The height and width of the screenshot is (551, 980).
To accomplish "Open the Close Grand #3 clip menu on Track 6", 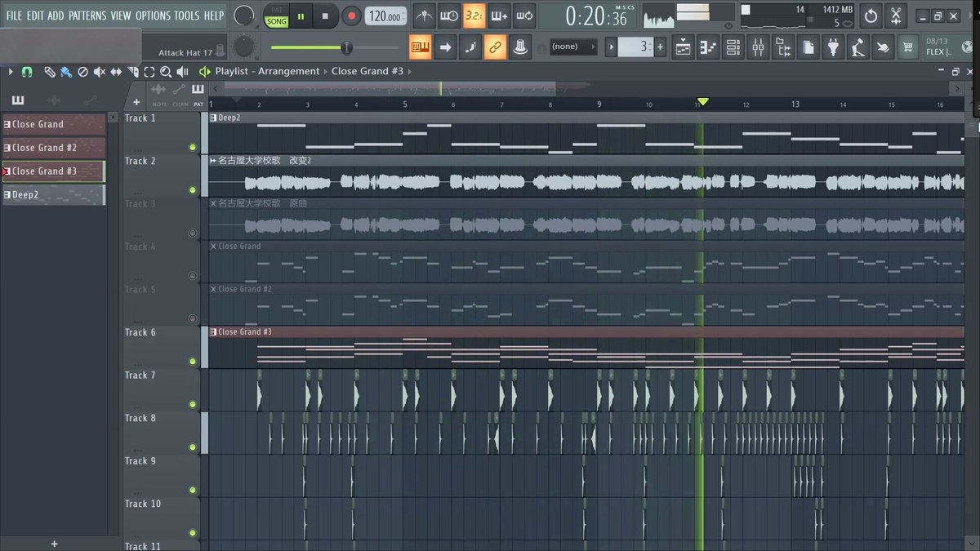I will [212, 331].
